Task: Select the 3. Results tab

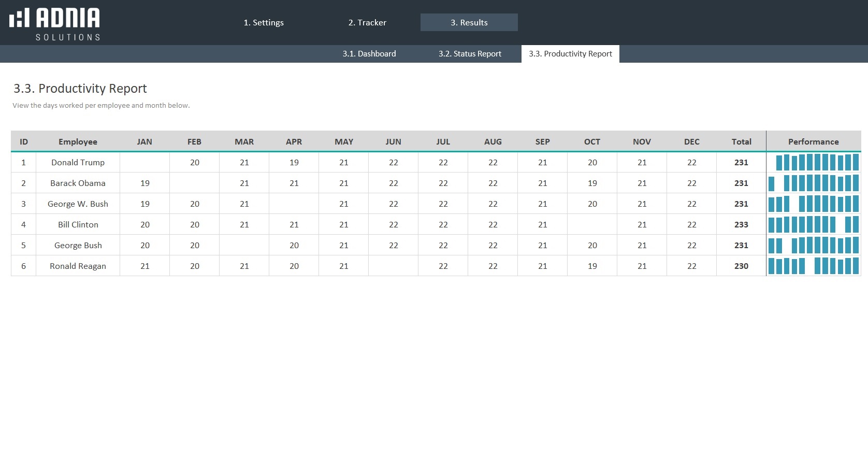Action: (x=469, y=22)
